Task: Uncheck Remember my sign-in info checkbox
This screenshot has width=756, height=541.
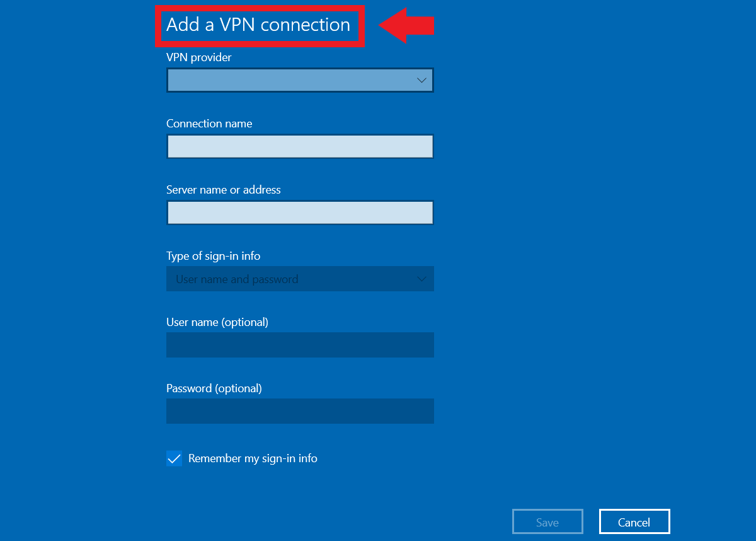Action: point(174,458)
